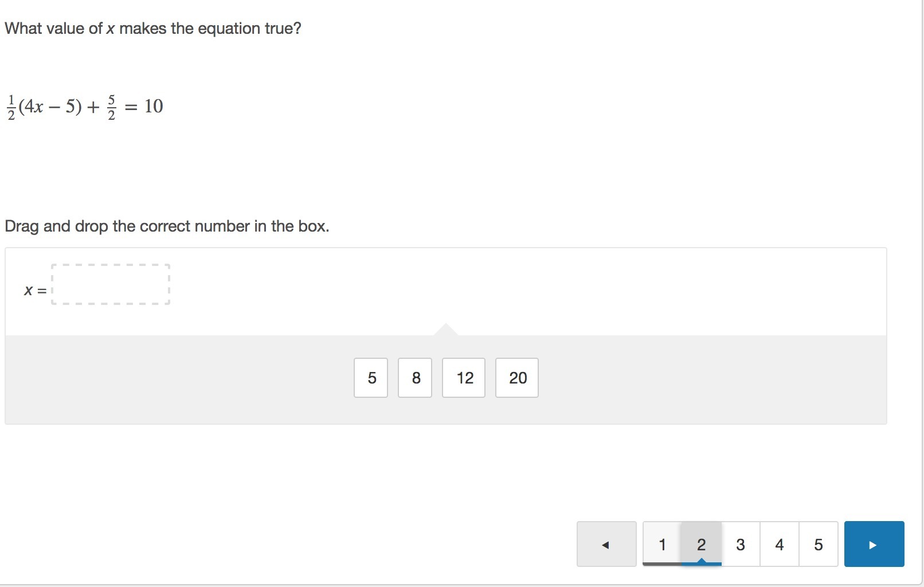Navigate to question 4

pyautogui.click(x=779, y=544)
